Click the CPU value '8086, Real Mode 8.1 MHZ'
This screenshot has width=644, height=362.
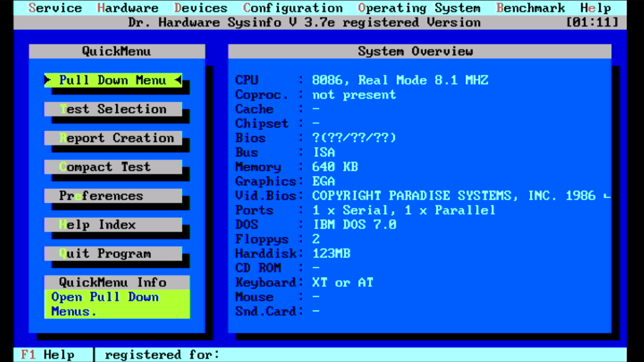coord(400,80)
